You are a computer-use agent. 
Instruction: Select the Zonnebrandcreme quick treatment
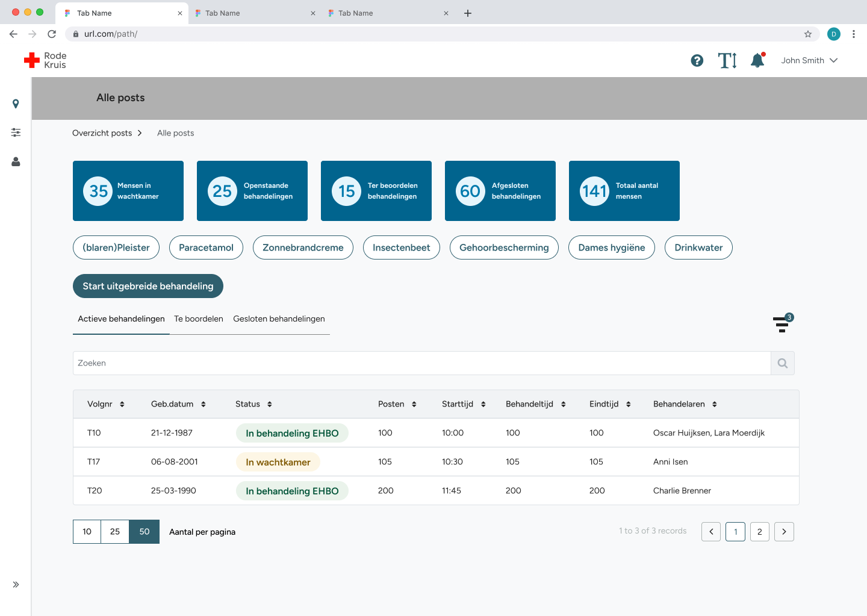(303, 247)
